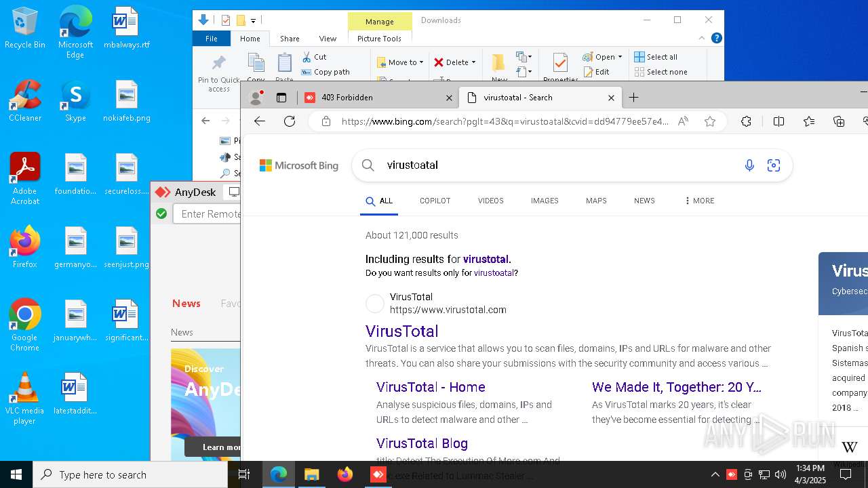Viewport: 868px width, 488px height.
Task: Open File Explorer Help question mark icon
Action: pos(716,39)
